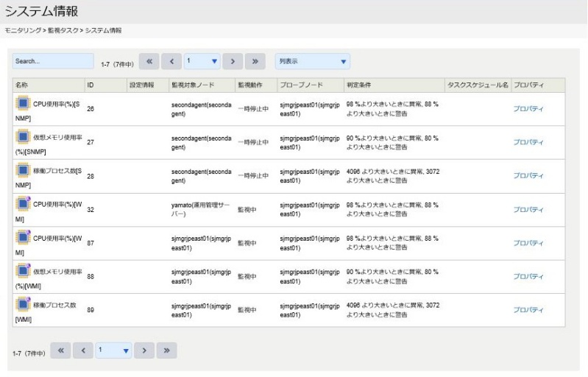Viewport: 588px width, 377px height.
Task: Go to next page using bottom pager
Action: pyautogui.click(x=144, y=350)
